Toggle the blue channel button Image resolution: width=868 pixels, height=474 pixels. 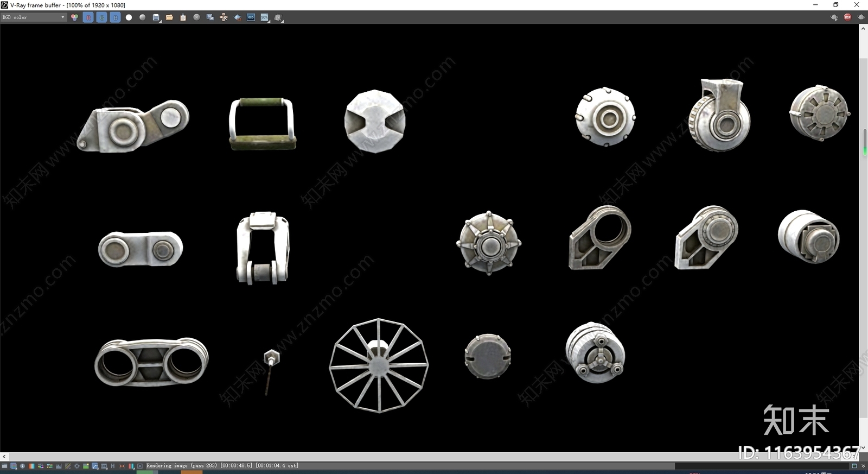115,17
